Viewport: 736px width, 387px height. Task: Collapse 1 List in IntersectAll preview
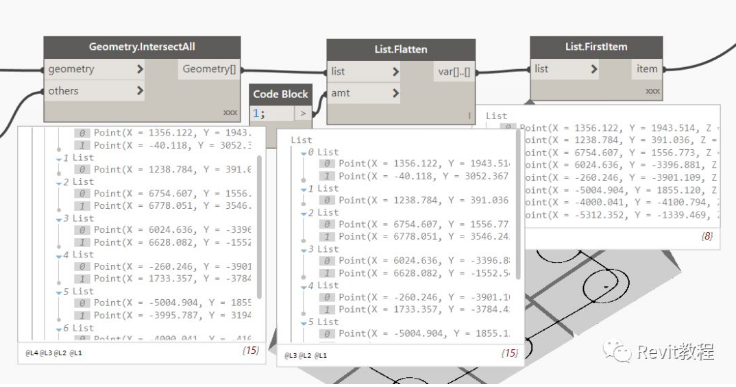(59, 159)
